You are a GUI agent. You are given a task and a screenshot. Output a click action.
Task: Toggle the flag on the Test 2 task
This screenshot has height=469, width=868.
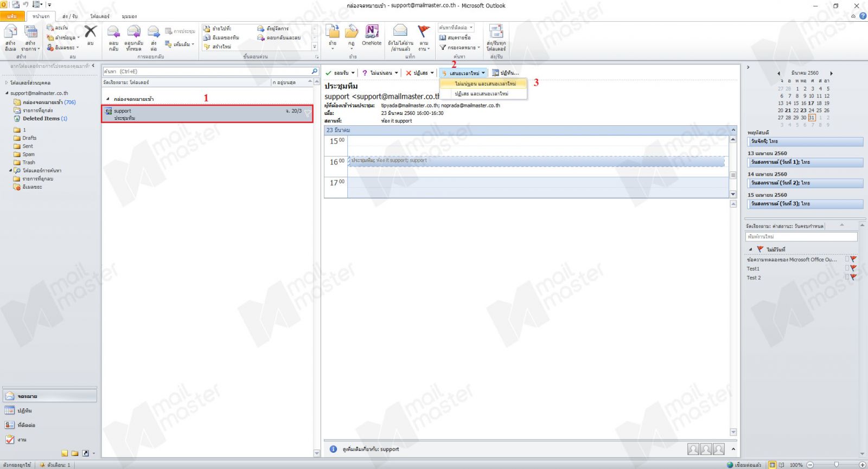[x=853, y=277]
